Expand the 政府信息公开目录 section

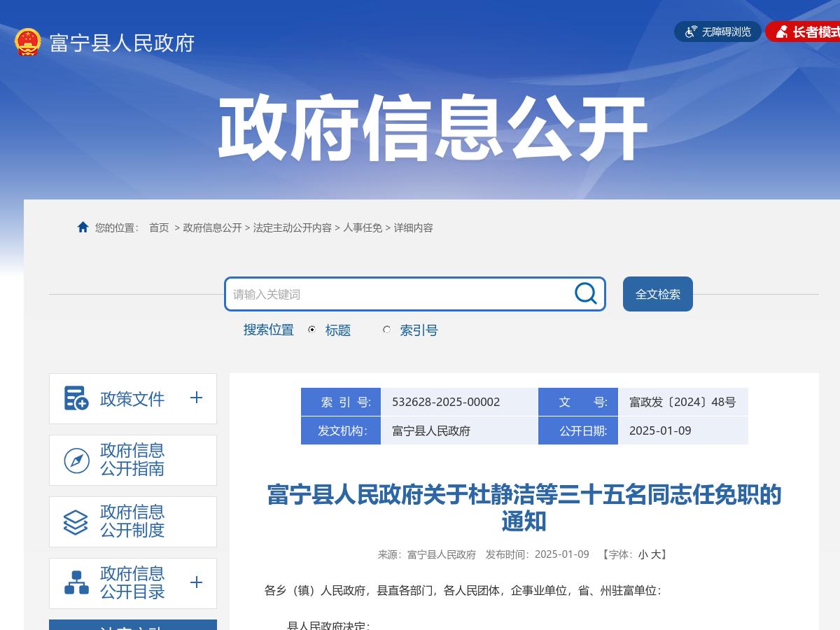[x=197, y=583]
